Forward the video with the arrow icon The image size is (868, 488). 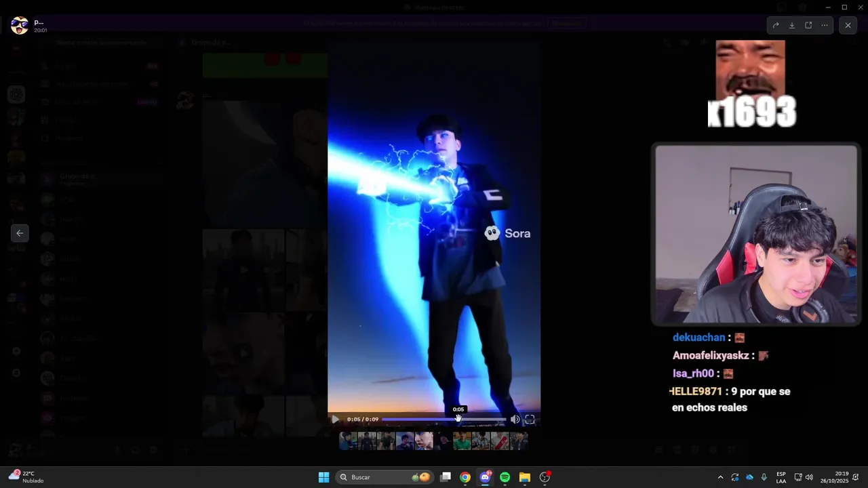[776, 25]
